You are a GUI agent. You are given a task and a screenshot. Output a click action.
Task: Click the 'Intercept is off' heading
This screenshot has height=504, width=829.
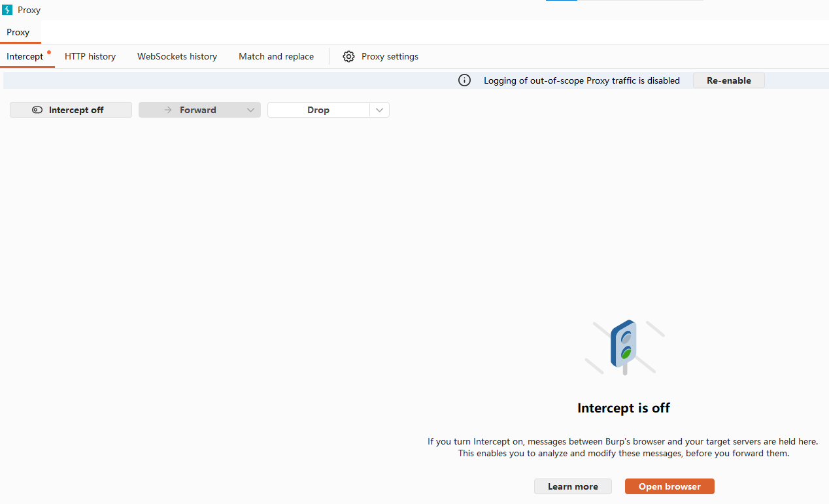(x=624, y=408)
